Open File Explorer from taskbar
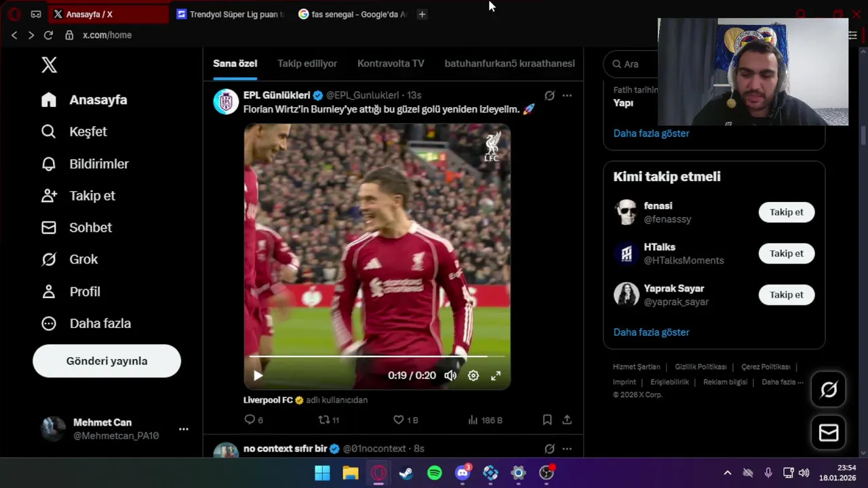Screen dimensions: 868x488 click(351, 473)
